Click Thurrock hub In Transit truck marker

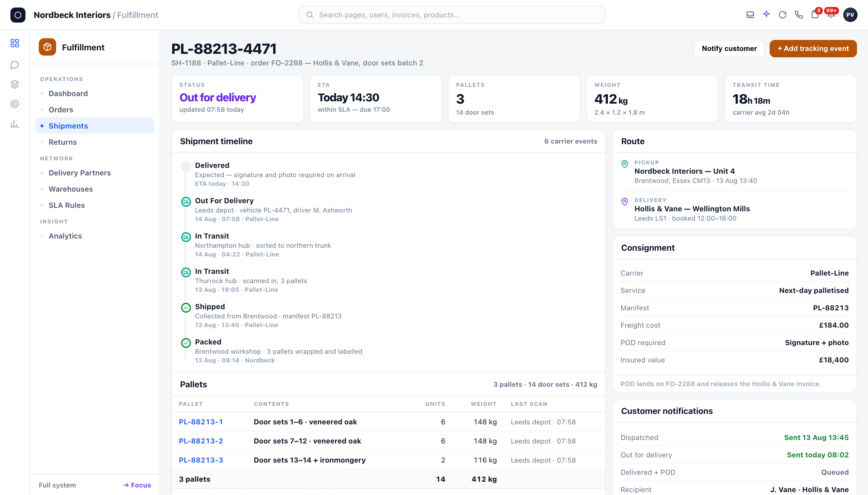pyautogui.click(x=186, y=272)
